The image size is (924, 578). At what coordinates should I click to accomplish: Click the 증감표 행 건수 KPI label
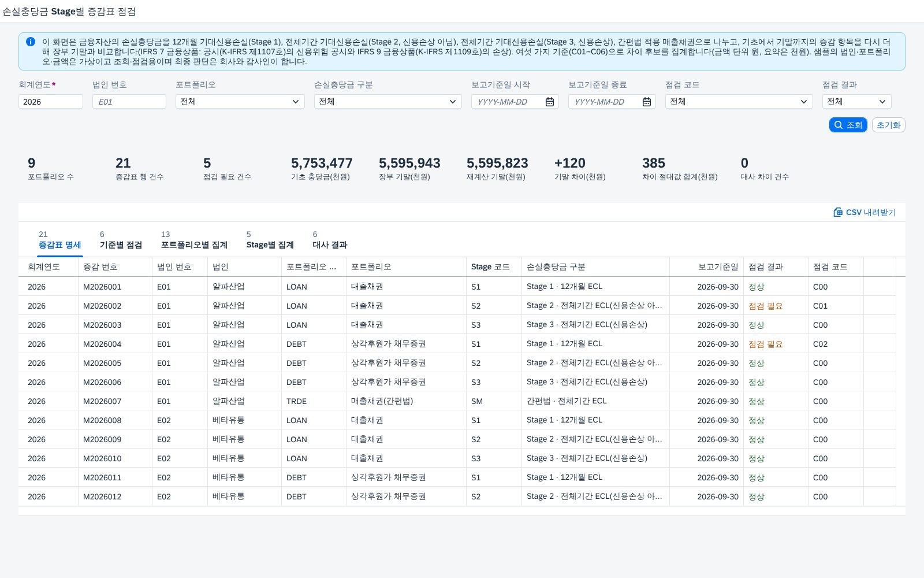coord(140,177)
